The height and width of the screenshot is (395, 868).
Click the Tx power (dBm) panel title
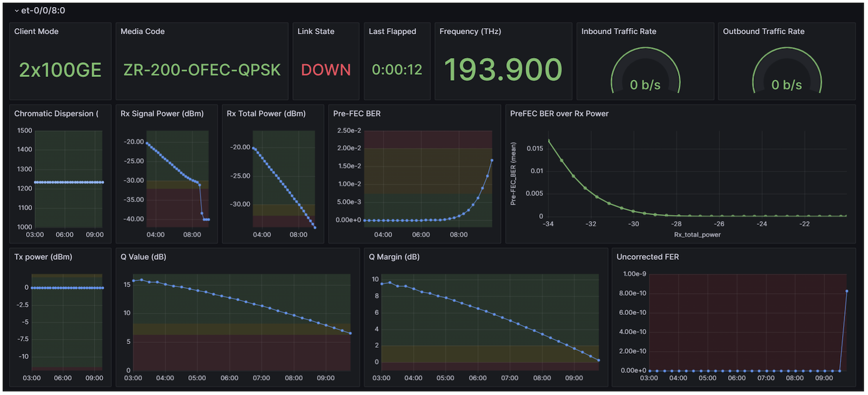[43, 257]
